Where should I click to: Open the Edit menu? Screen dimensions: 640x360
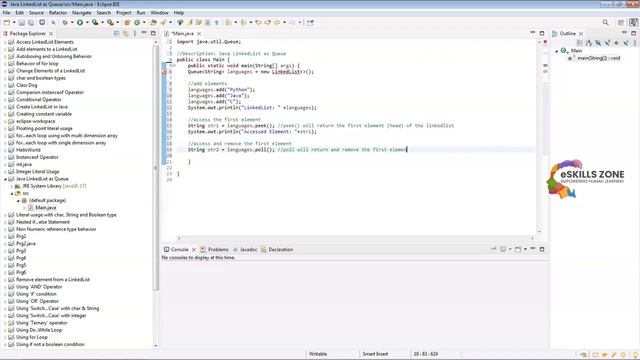19,13
